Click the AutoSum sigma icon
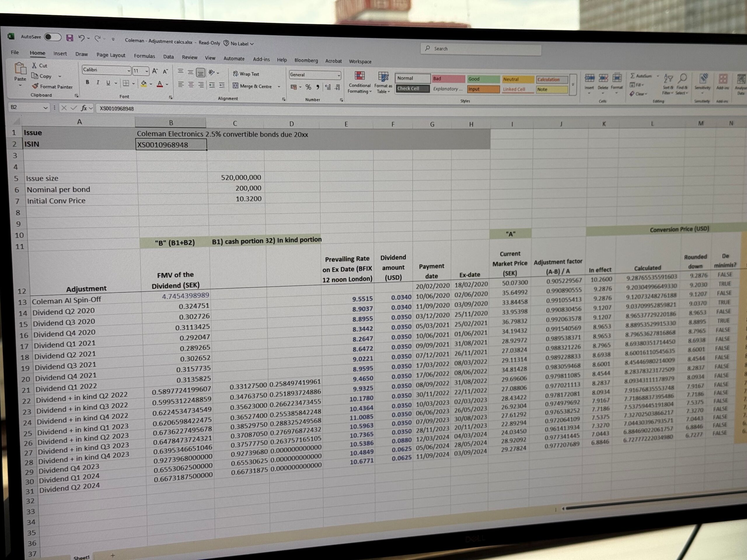747x560 pixels. [x=632, y=76]
